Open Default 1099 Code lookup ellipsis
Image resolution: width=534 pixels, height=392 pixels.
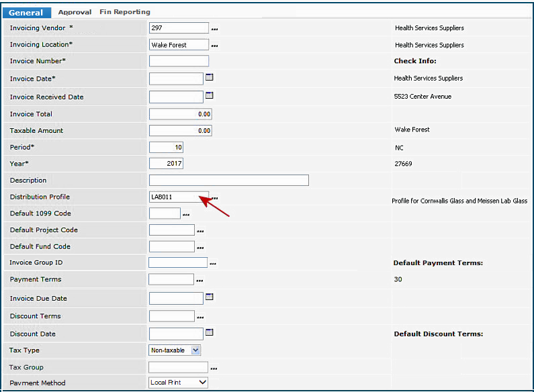[x=186, y=215]
